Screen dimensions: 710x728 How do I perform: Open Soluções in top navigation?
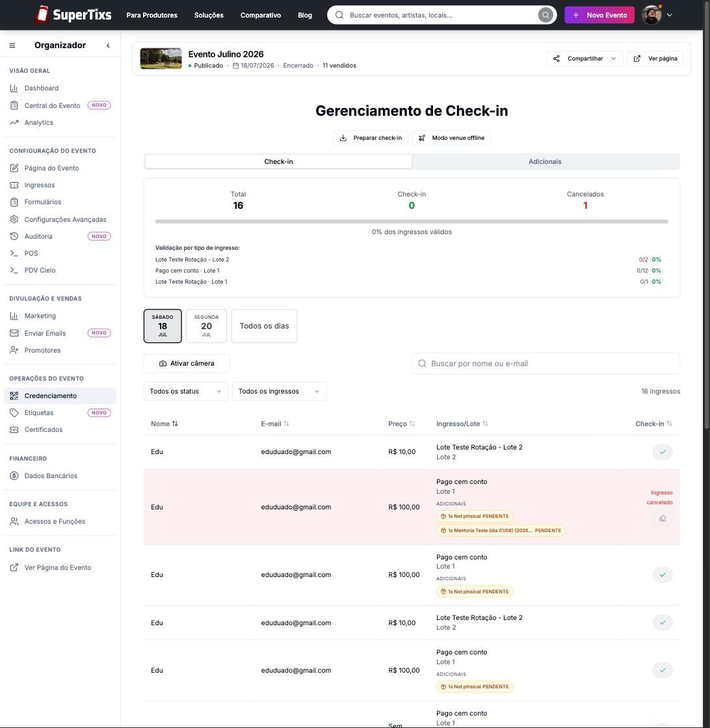pos(209,16)
